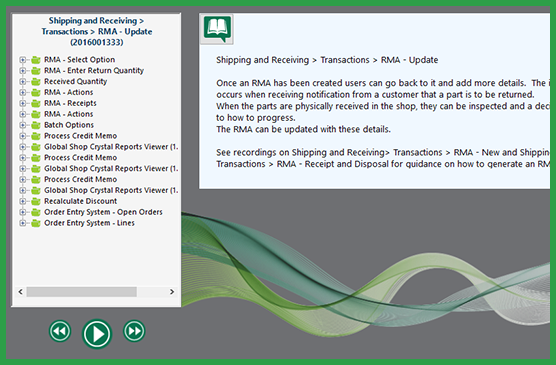Click the horizontal scrollbar thumb in tree panel
The width and height of the screenshot is (556, 365).
point(82,292)
